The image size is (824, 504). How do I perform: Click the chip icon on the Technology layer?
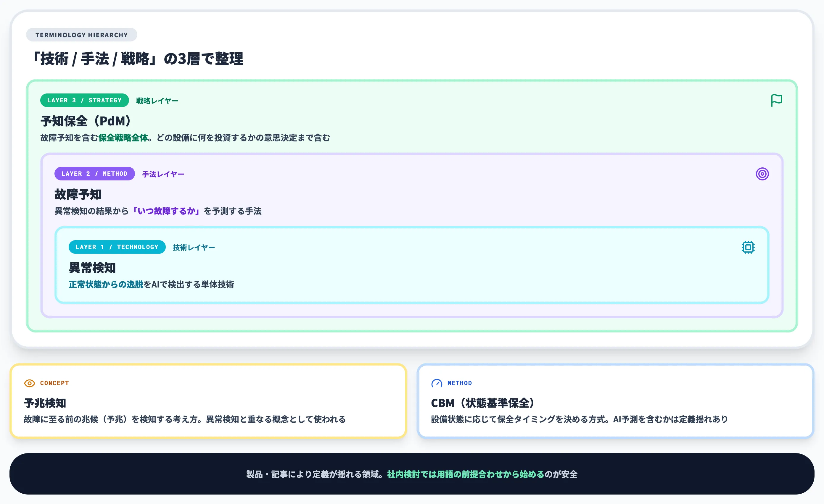click(748, 247)
